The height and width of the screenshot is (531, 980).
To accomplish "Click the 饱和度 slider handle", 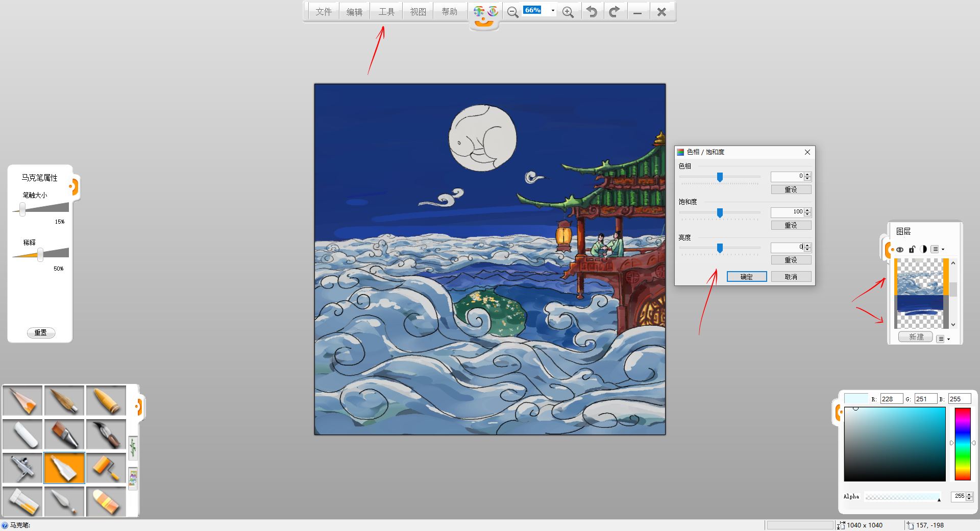I will (720, 212).
